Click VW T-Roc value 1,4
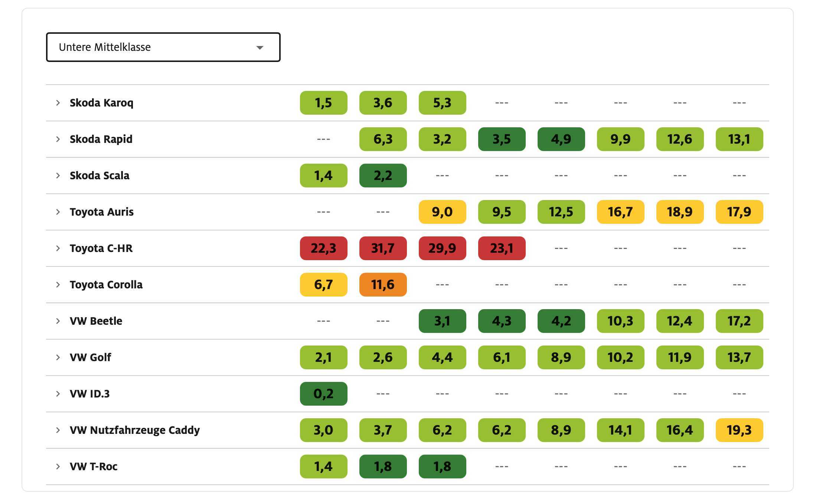Image resolution: width=819 pixels, height=504 pixels. 324,467
